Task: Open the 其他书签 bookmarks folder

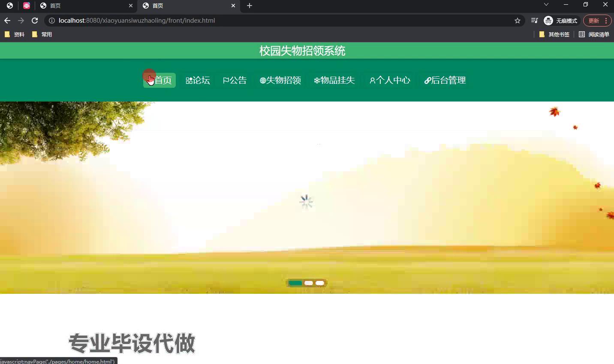Action: click(554, 34)
